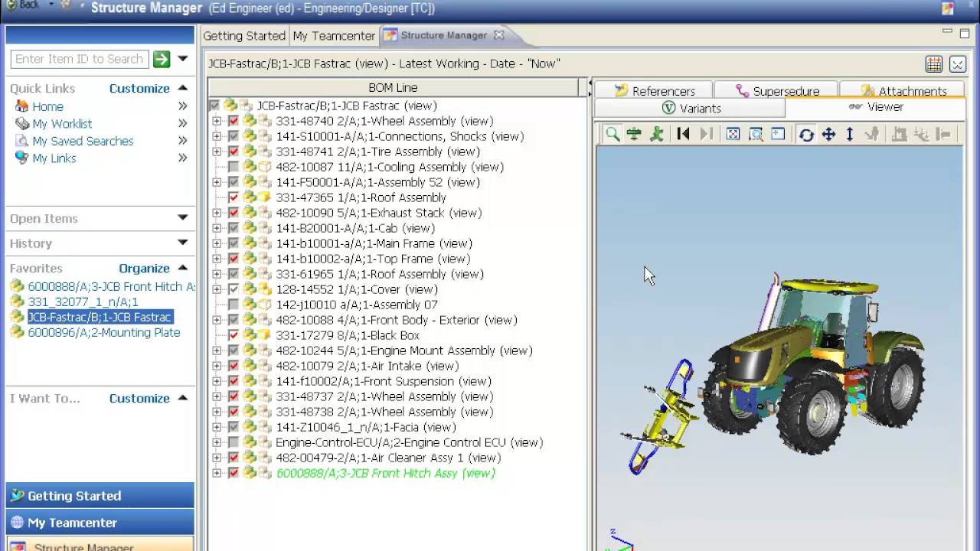Fit all geometry in the viewer

pyautogui.click(x=733, y=135)
